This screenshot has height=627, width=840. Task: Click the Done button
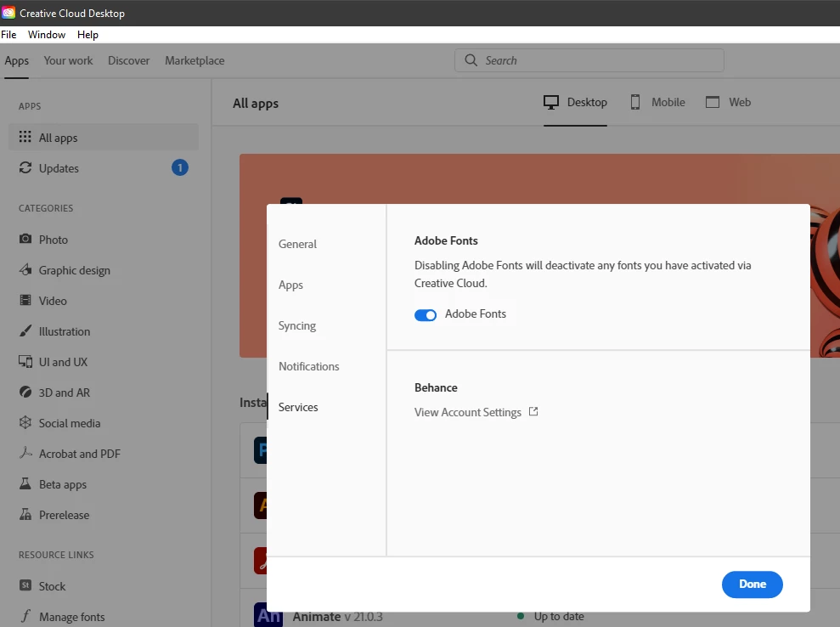click(x=753, y=585)
